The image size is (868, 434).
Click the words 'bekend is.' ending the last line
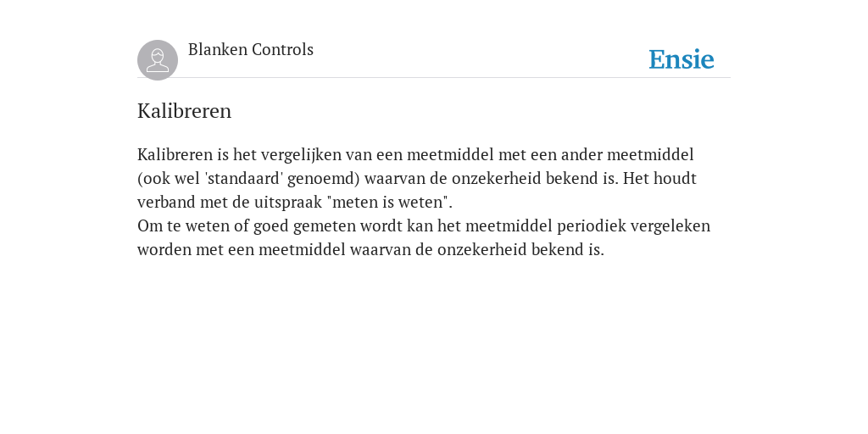567,250
